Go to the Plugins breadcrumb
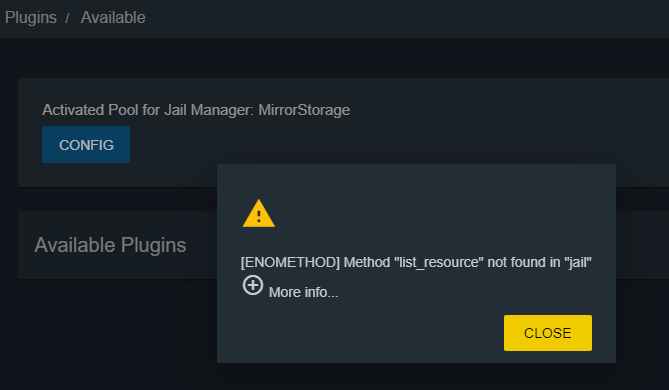The width and height of the screenshot is (669, 390). 31,18
